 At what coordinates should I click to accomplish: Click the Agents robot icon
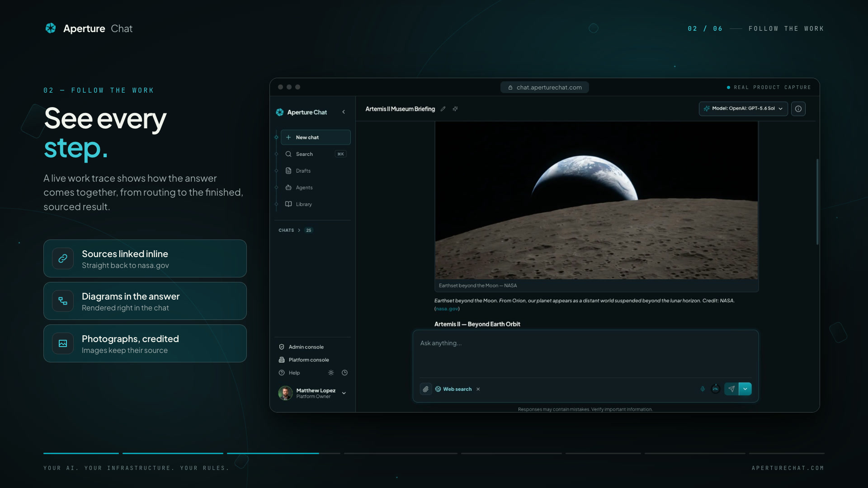pos(288,188)
